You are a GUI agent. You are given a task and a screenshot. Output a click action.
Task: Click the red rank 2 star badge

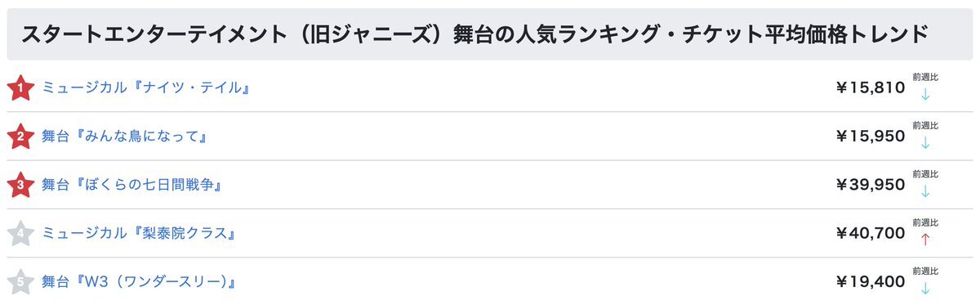(x=20, y=136)
